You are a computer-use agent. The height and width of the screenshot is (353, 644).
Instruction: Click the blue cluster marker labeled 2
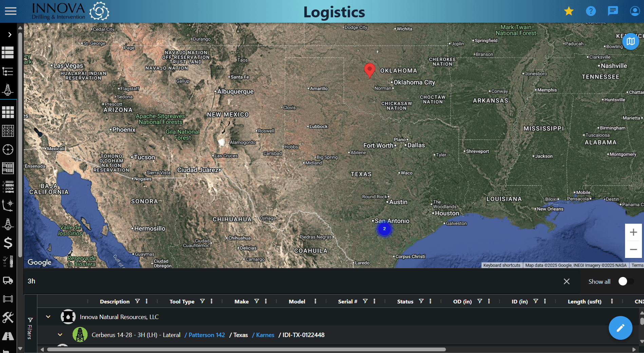(384, 229)
